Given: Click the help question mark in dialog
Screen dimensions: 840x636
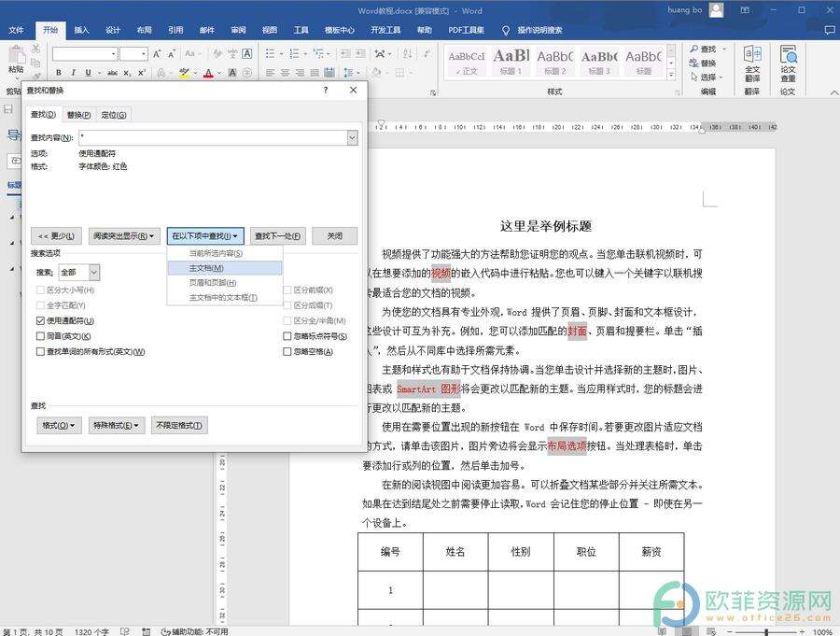Looking at the screenshot, I should [326, 91].
